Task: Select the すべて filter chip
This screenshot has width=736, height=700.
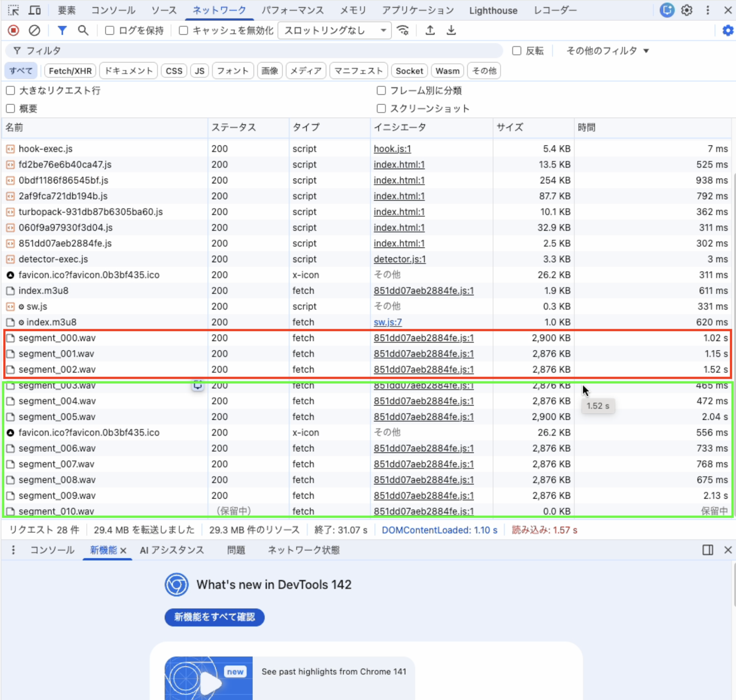Action: pyautogui.click(x=21, y=71)
